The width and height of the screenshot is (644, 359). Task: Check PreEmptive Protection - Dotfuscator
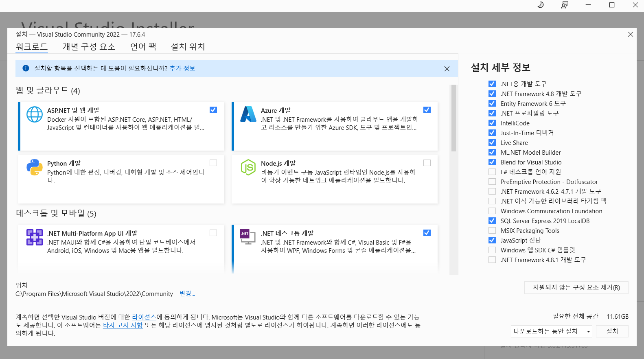pos(492,182)
